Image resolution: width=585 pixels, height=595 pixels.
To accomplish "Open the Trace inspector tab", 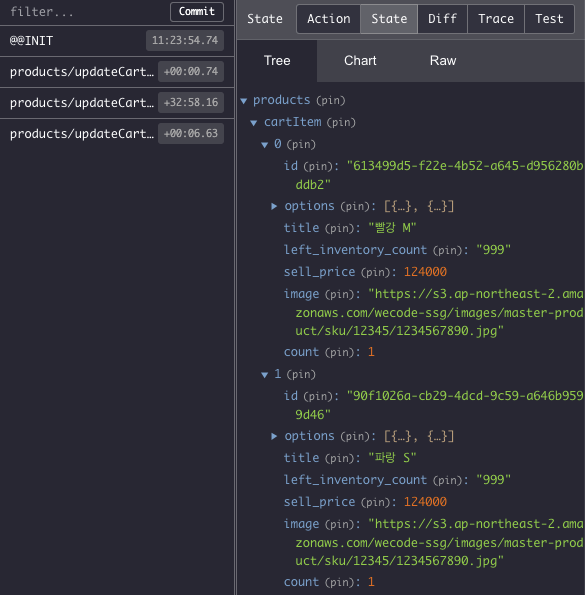I will point(496,19).
